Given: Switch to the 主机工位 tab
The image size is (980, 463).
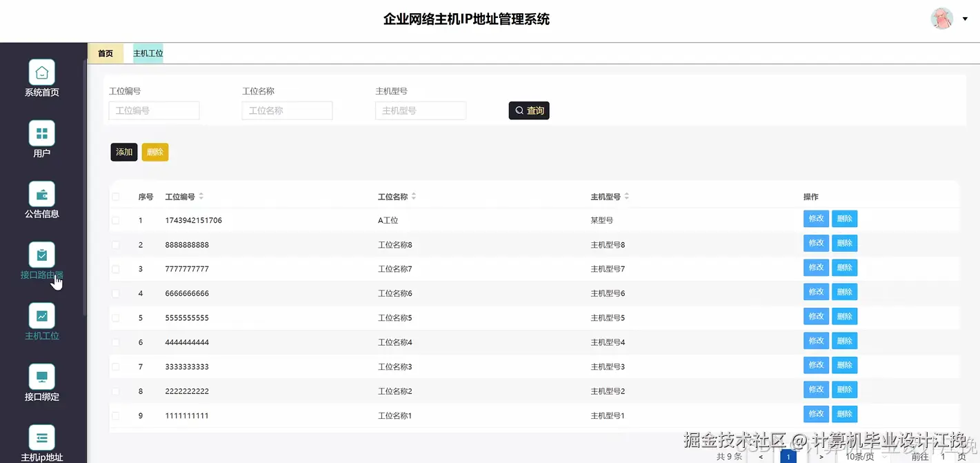Looking at the screenshot, I should [148, 53].
